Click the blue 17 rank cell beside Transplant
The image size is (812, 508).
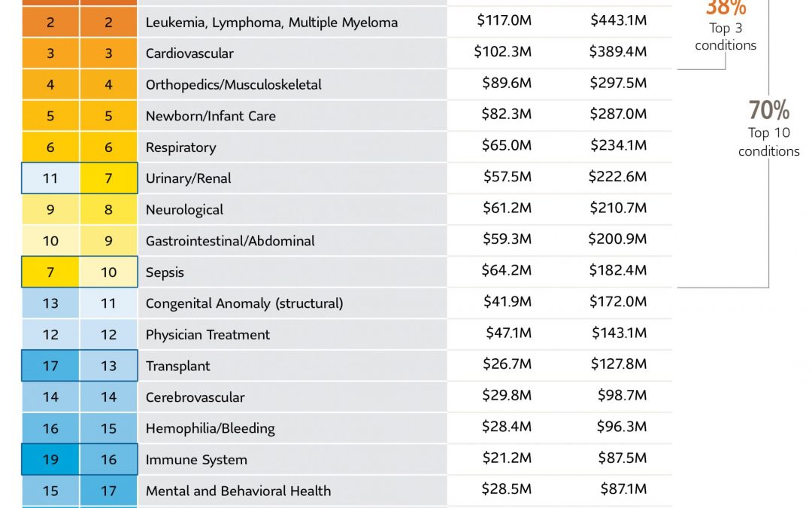click(x=50, y=367)
